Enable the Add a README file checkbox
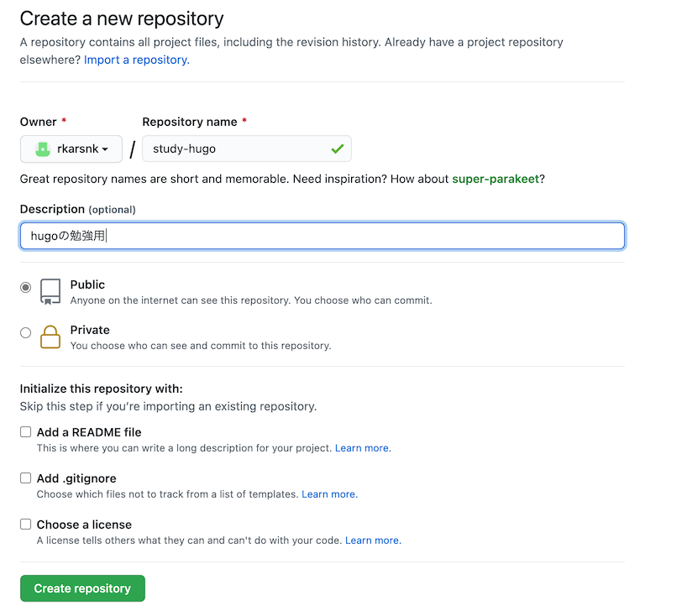This screenshot has width=687, height=616. click(25, 432)
